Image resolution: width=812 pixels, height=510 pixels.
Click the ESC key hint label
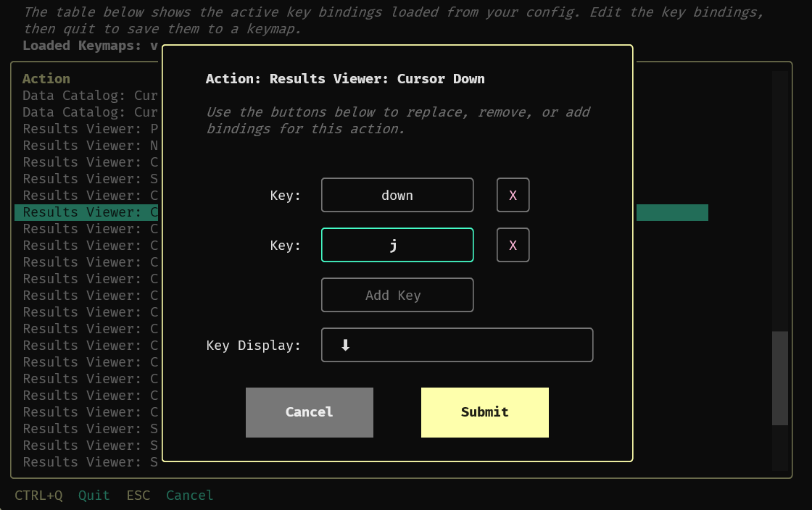[138, 495]
